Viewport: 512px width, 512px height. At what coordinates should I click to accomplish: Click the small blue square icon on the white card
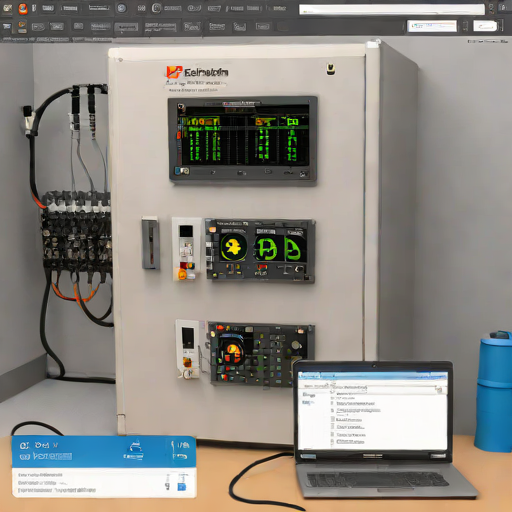[182, 487]
